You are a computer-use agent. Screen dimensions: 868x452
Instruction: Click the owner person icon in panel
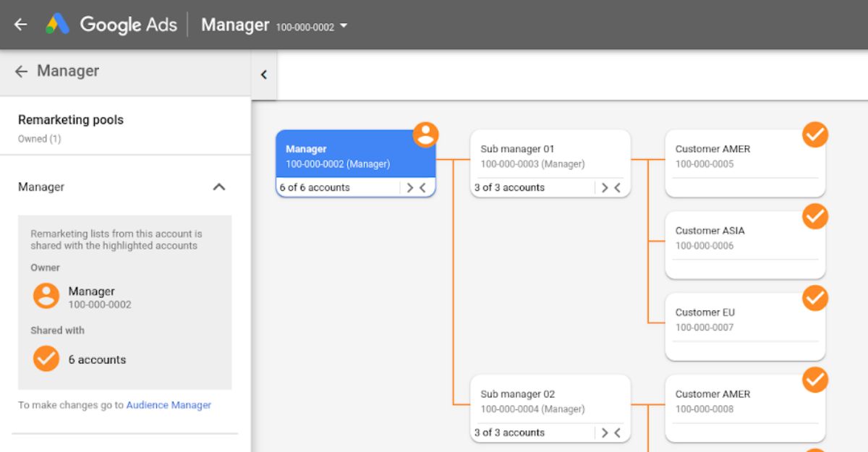point(46,296)
